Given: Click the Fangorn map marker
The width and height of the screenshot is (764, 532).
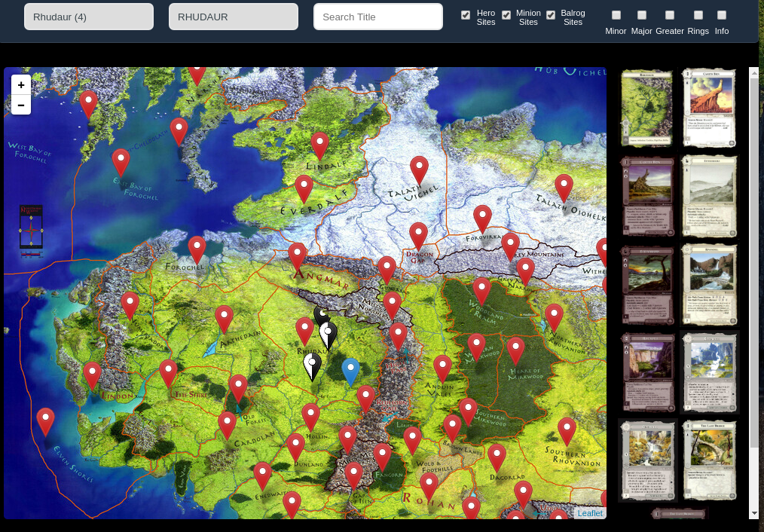Looking at the screenshot, I should [x=382, y=456].
